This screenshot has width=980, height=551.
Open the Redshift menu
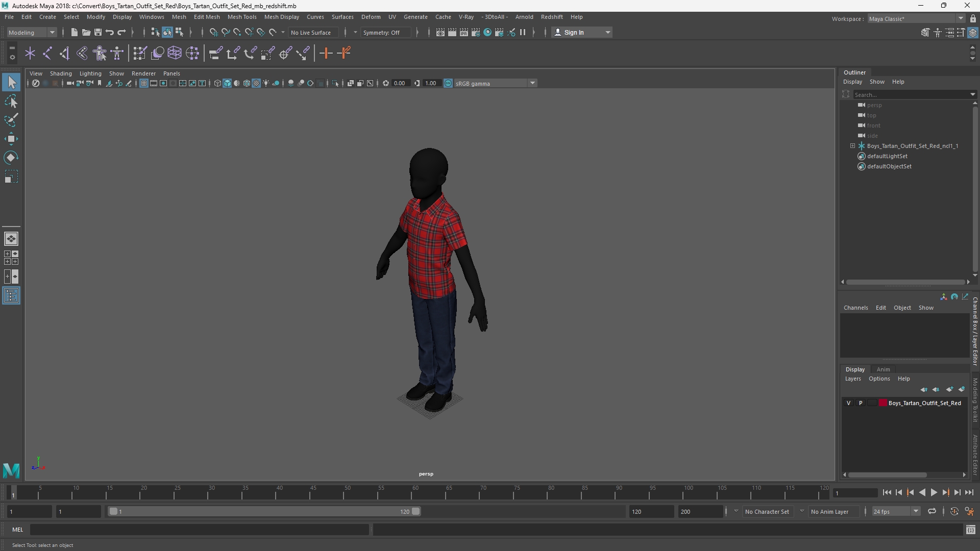(x=552, y=17)
